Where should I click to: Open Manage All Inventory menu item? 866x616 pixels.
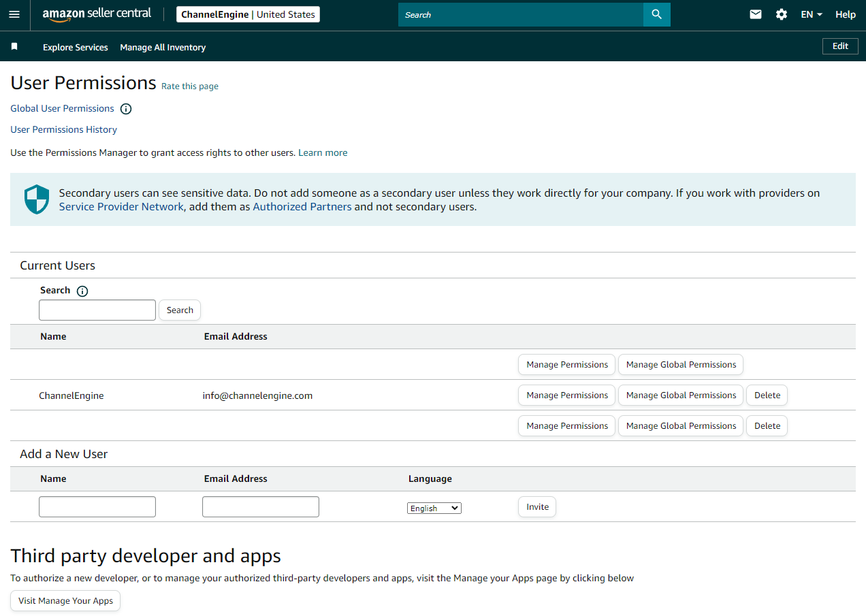point(163,47)
